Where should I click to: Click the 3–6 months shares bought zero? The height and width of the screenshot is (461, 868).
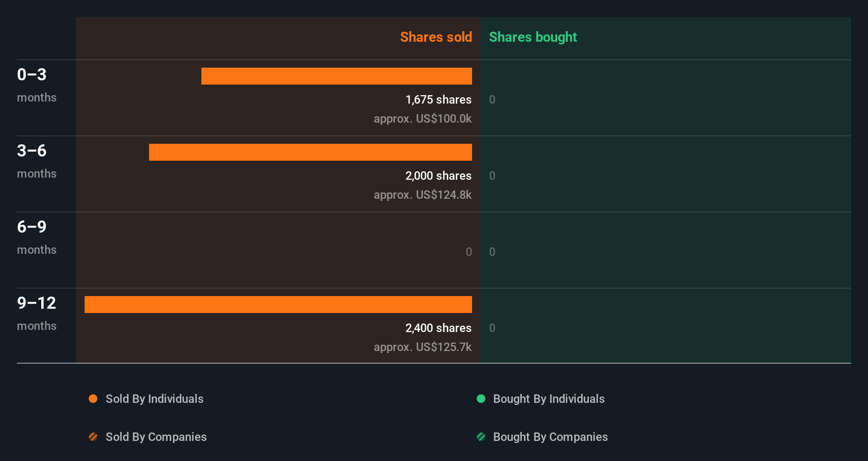point(492,176)
